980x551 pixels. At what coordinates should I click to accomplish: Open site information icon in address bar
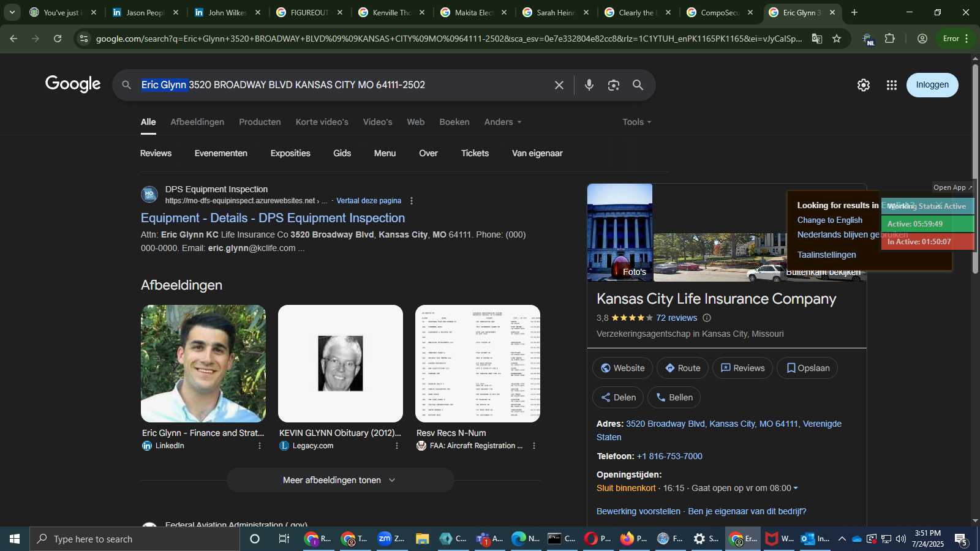pos(84,39)
